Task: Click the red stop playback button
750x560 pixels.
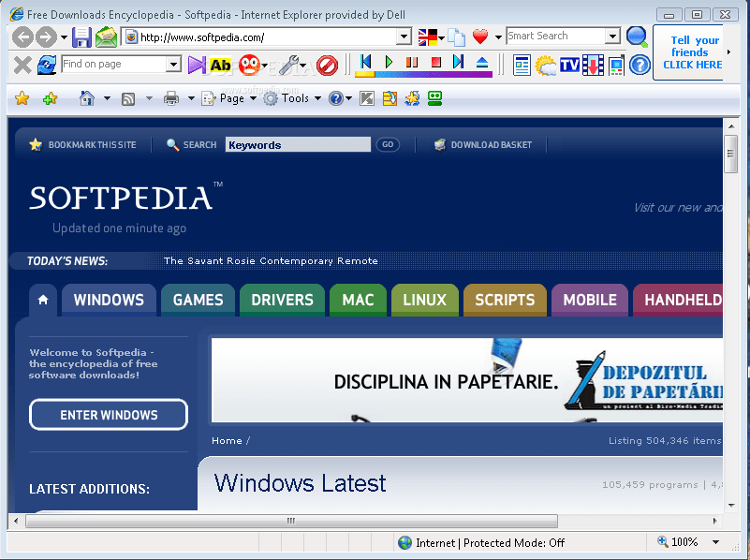Action: [x=435, y=62]
